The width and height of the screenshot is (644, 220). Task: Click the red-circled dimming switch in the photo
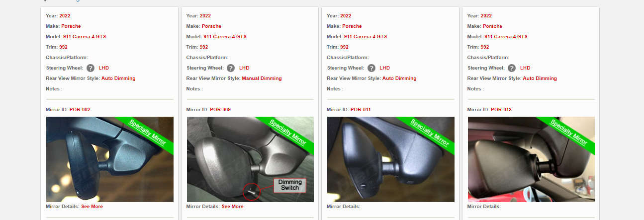pyautogui.click(x=252, y=191)
